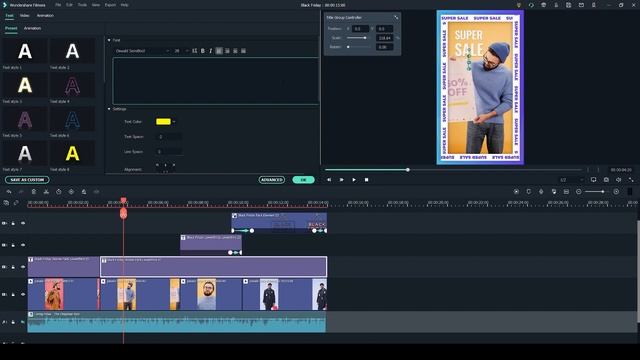The width and height of the screenshot is (640, 360).
Task: Zoom out the timeline with minus icon
Action: (x=579, y=192)
